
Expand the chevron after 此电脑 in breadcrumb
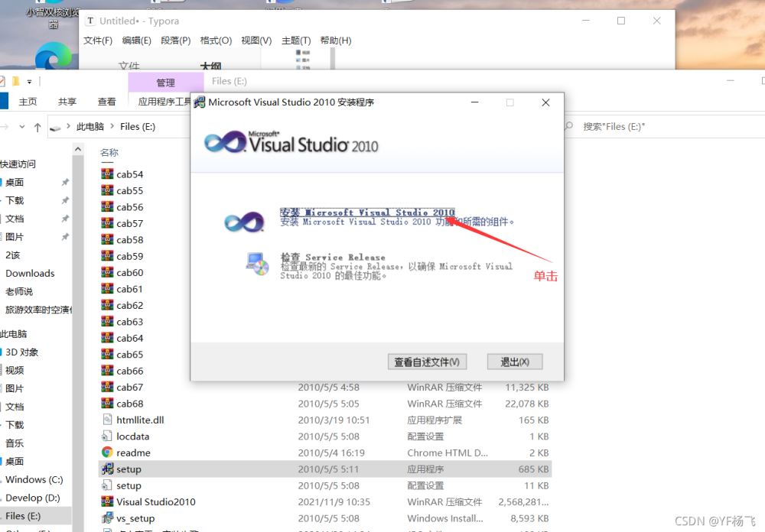(112, 126)
